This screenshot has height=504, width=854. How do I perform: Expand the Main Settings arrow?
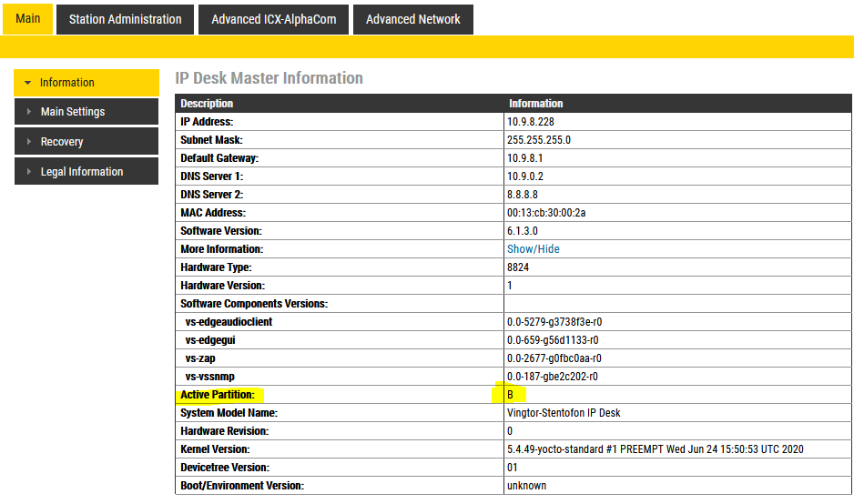click(x=29, y=112)
